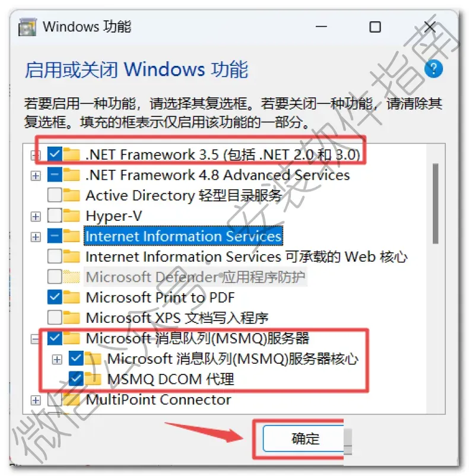This screenshot has width=469, height=476.
Task: Select the Microsoft XPS 文档写入程序 item
Action: click(x=177, y=318)
